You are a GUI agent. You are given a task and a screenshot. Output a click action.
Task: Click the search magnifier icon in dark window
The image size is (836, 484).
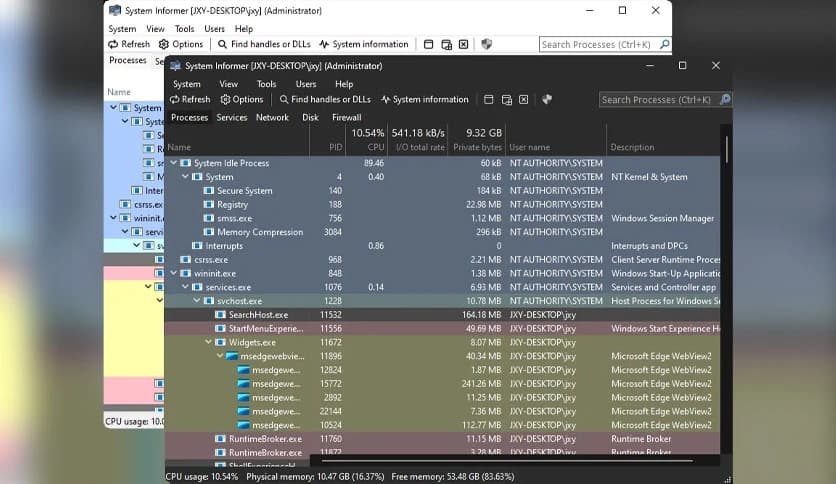725,99
